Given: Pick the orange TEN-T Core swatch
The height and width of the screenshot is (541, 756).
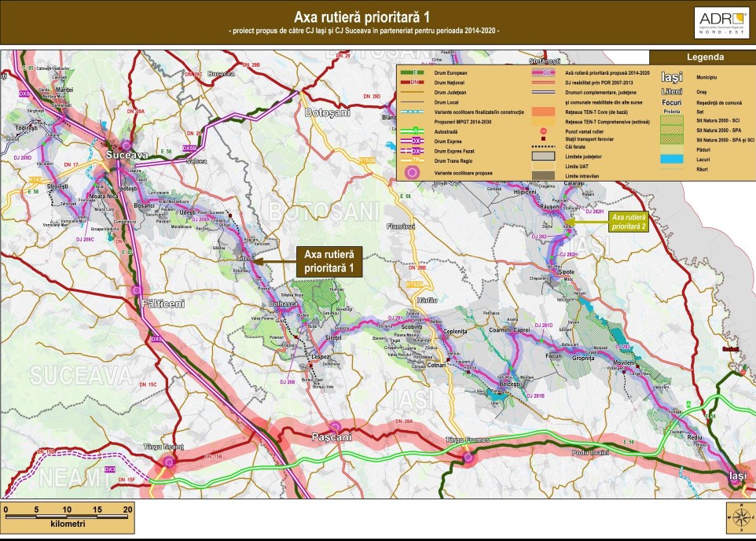Looking at the screenshot, I should (543, 112).
